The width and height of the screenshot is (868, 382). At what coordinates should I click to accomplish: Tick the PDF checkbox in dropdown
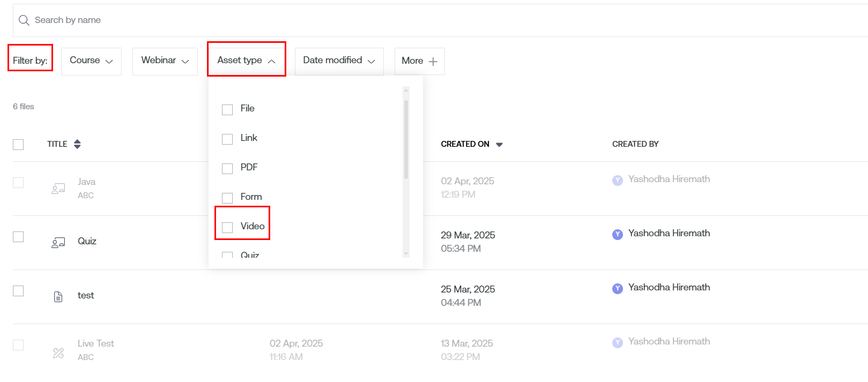tap(227, 168)
